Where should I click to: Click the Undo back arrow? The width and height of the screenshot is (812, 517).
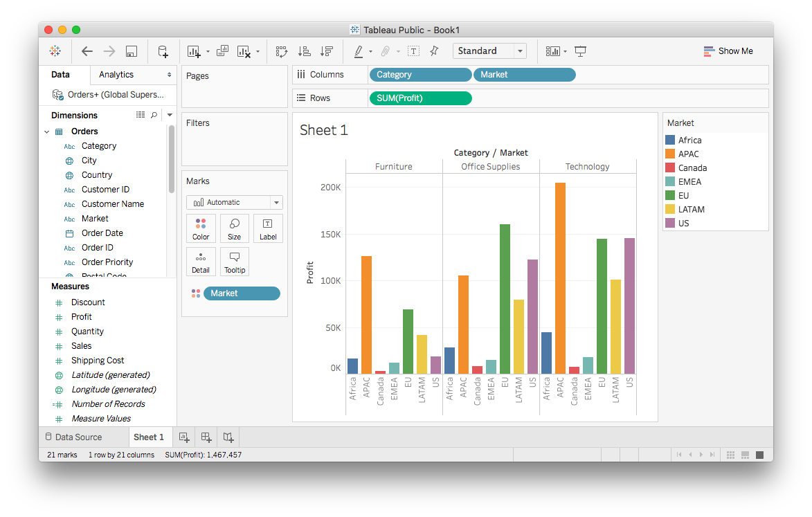point(87,51)
